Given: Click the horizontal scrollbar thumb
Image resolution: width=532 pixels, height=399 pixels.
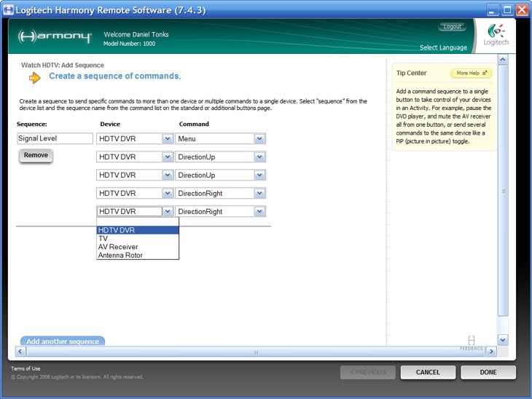Looking at the screenshot, I should pos(256,352).
